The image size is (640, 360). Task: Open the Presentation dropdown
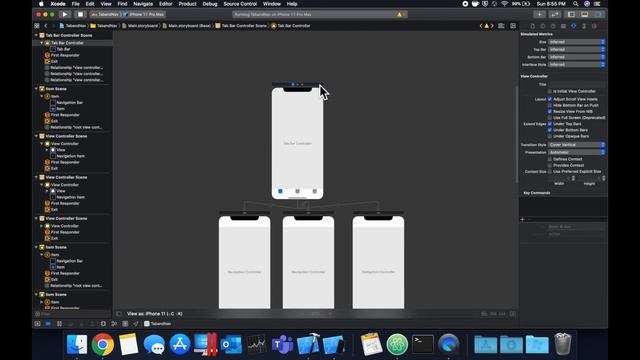point(576,152)
